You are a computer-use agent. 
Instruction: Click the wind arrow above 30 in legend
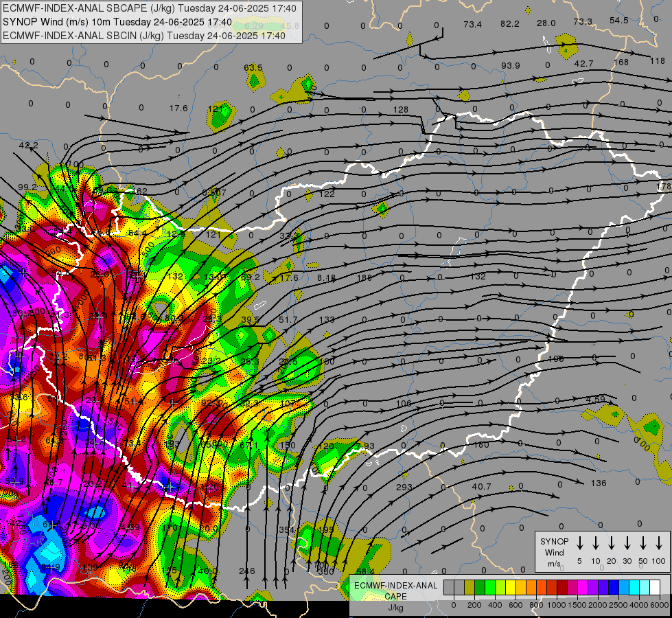(x=627, y=543)
